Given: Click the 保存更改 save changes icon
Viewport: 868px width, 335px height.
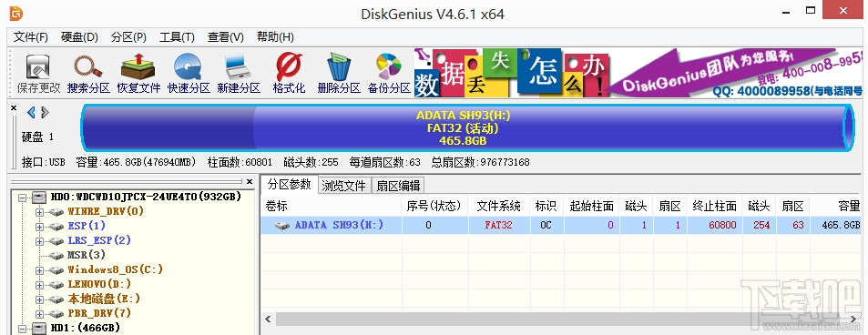Looking at the screenshot, I should 38,74.
